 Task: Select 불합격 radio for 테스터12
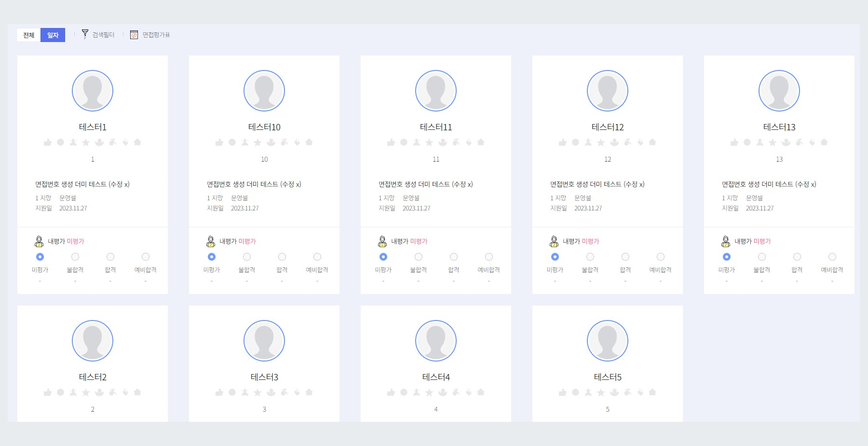coord(590,257)
